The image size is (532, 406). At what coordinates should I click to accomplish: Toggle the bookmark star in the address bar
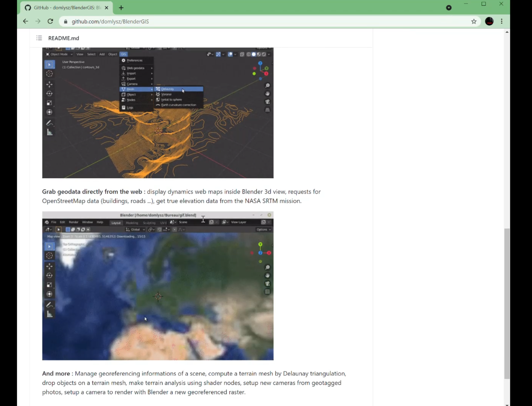[474, 21]
